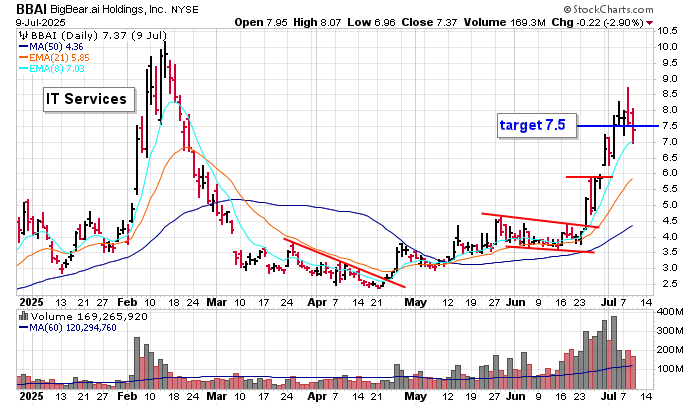The width and height of the screenshot is (700, 405).
Task: Click 6.0 on the price axis
Action: pos(670,173)
